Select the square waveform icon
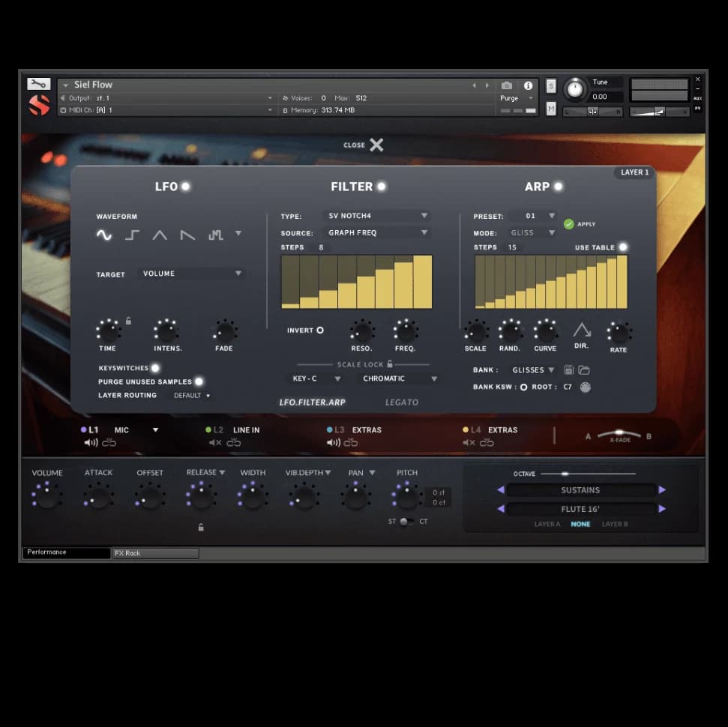This screenshot has height=727, width=728. tap(132, 235)
